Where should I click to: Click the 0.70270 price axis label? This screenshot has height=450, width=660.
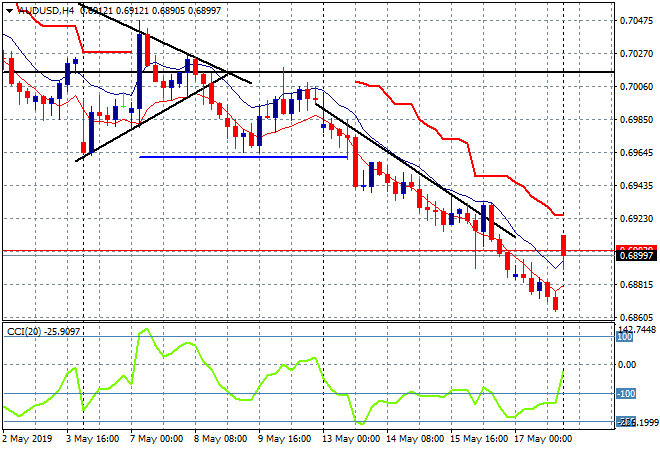pos(636,53)
